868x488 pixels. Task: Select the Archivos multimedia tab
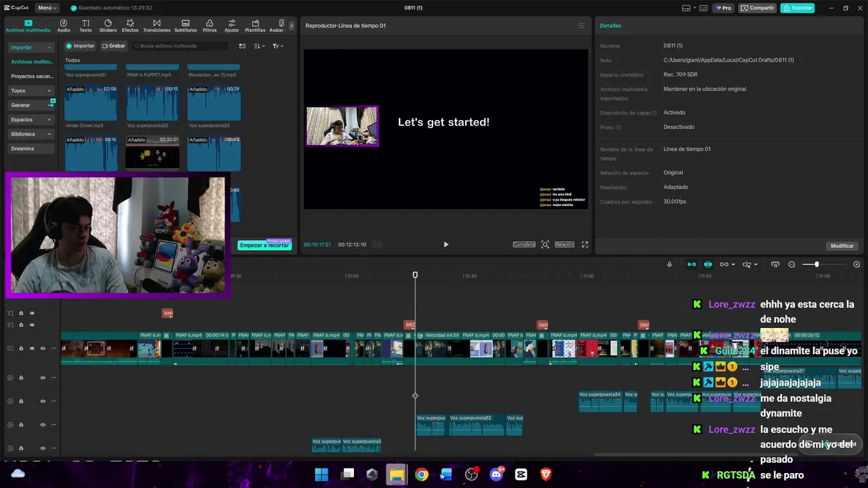28,26
